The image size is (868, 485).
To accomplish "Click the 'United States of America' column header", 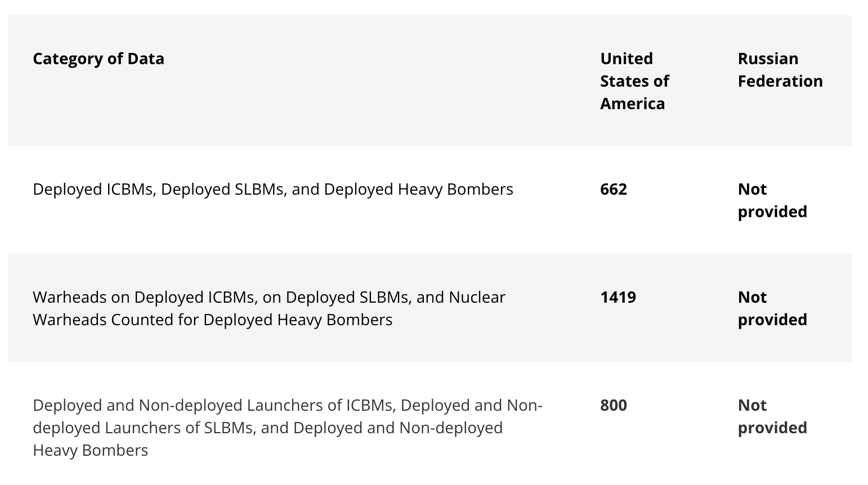I will tap(634, 81).
